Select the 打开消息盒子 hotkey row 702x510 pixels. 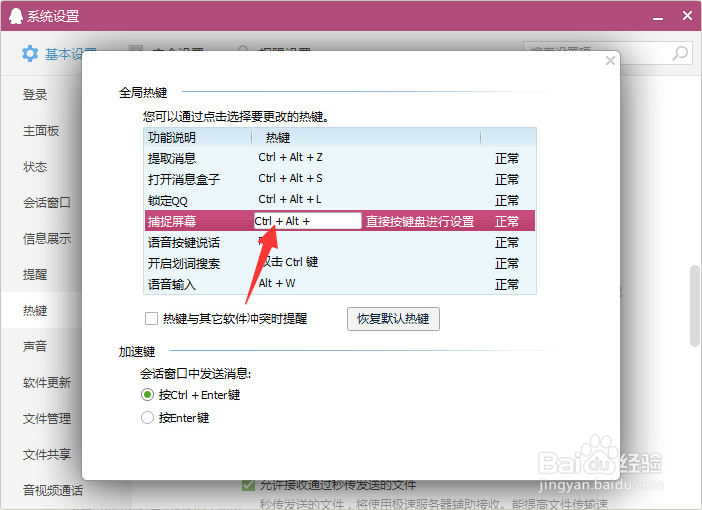(340, 179)
